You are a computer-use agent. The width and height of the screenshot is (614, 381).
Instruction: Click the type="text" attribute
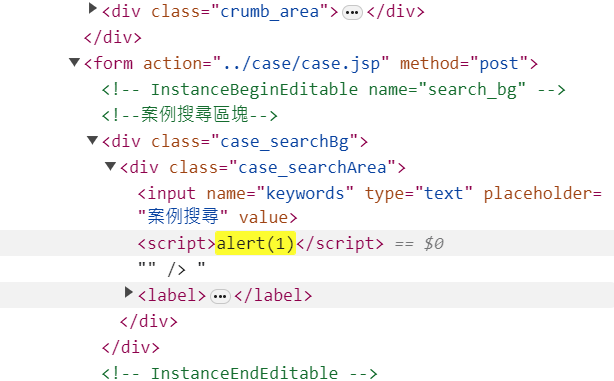click(419, 193)
